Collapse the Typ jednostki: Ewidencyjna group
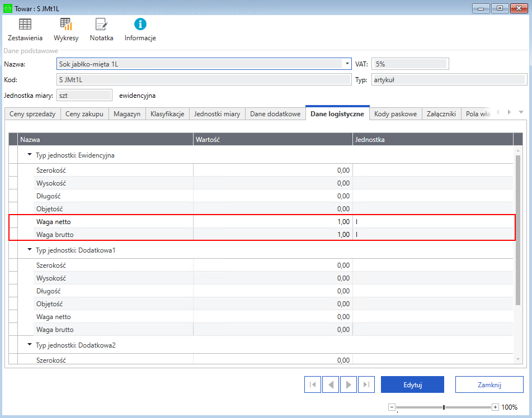The width and height of the screenshot is (532, 418). pyautogui.click(x=29, y=155)
